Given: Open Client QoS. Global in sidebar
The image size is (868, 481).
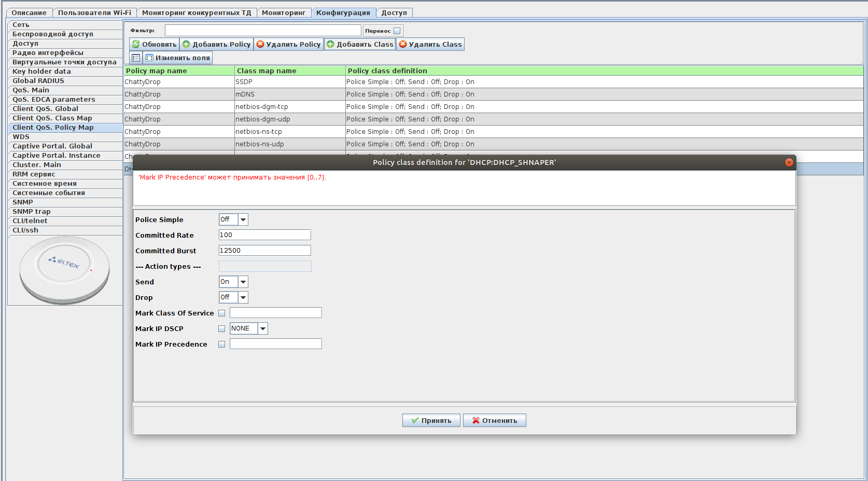Looking at the screenshot, I should click(x=65, y=109).
